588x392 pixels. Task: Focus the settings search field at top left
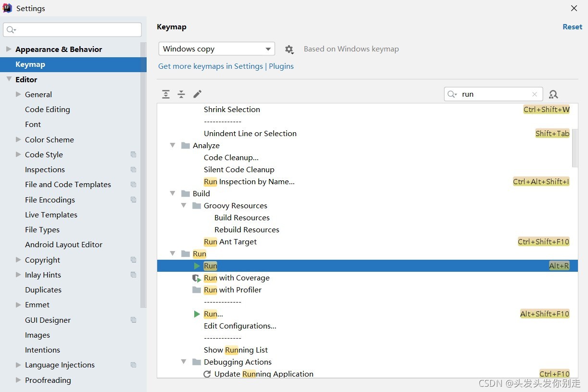[x=73, y=30]
